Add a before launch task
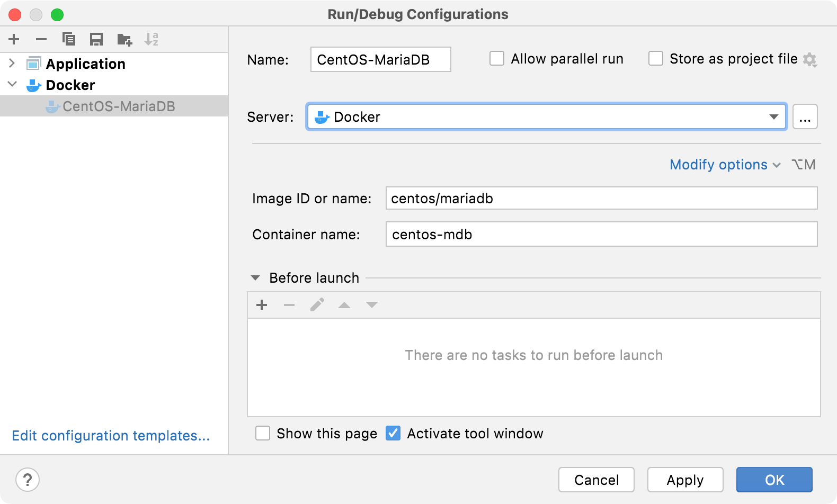 click(x=262, y=305)
